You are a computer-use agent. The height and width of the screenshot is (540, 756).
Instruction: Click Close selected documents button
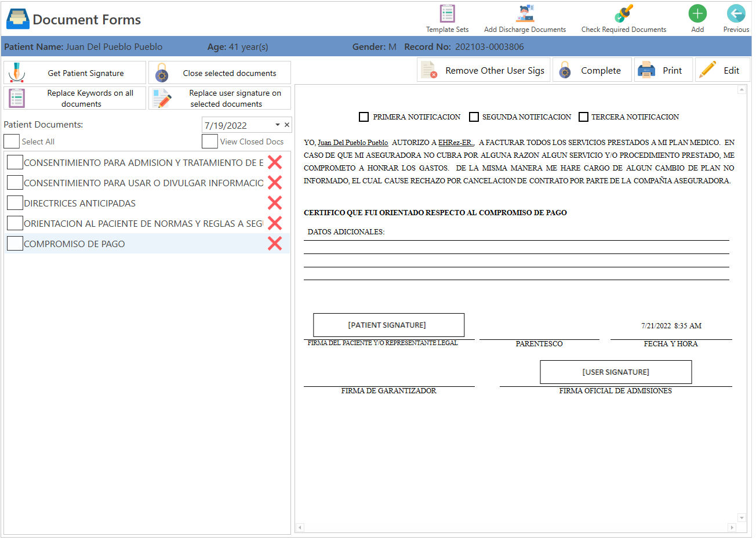pos(220,73)
